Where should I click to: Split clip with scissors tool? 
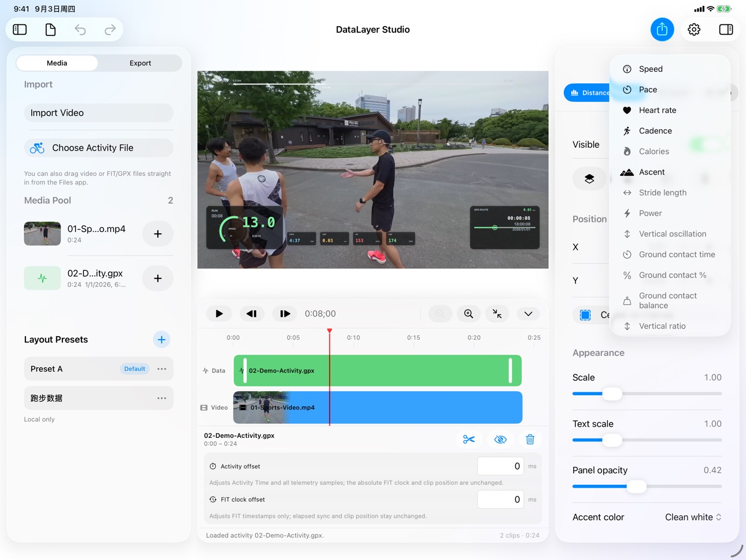[x=469, y=440]
